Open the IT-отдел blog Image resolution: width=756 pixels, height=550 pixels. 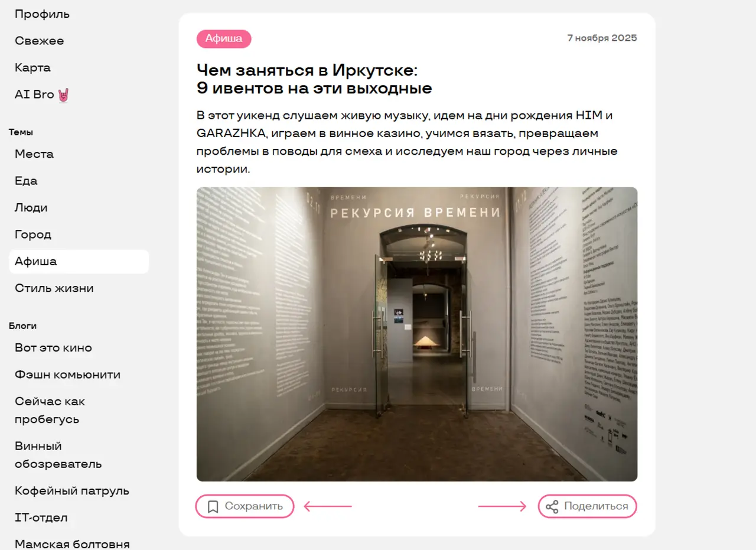point(41,518)
